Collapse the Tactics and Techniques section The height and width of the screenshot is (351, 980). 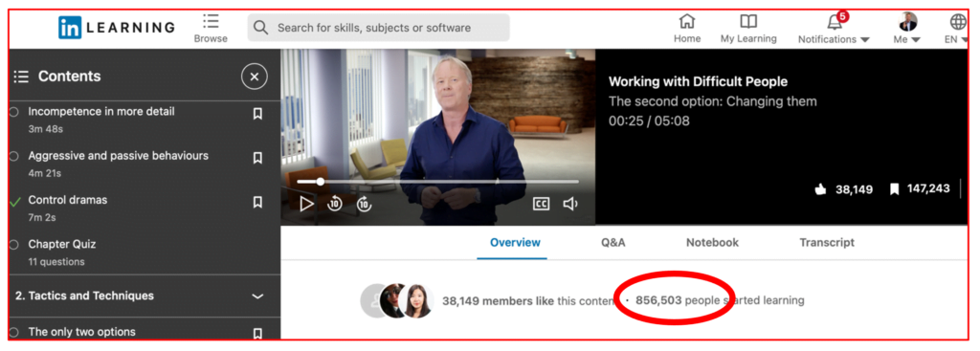(257, 296)
